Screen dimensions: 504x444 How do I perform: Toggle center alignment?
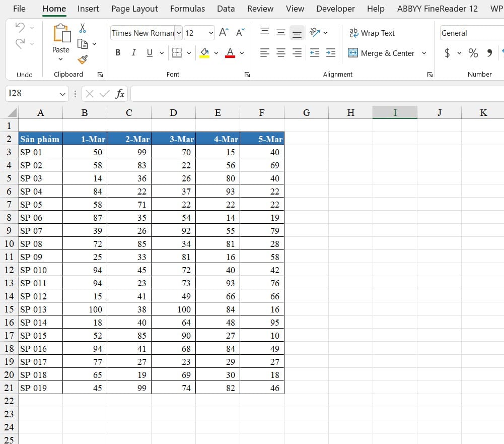point(280,52)
